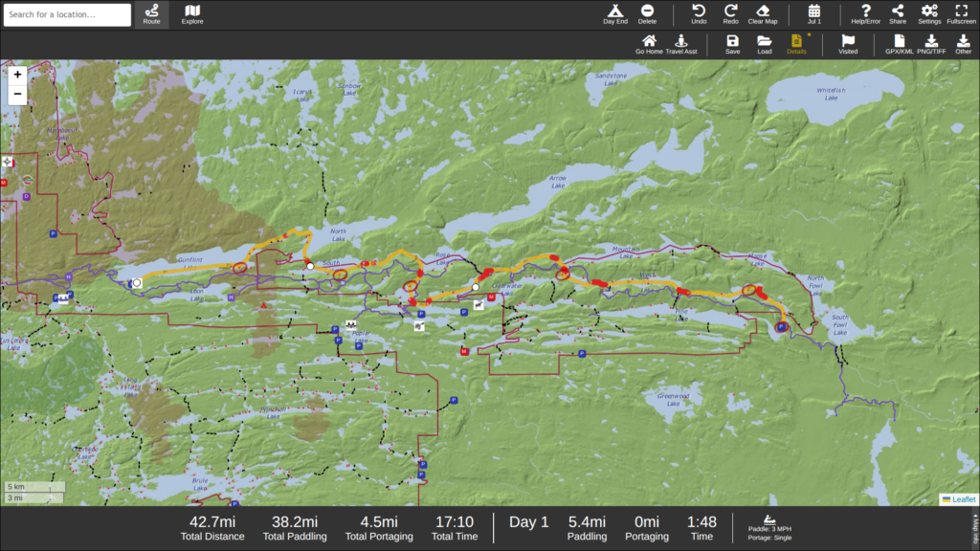The image size is (980, 551).
Task: Click red M marker beside Clearwater Lake
Action: (491, 298)
